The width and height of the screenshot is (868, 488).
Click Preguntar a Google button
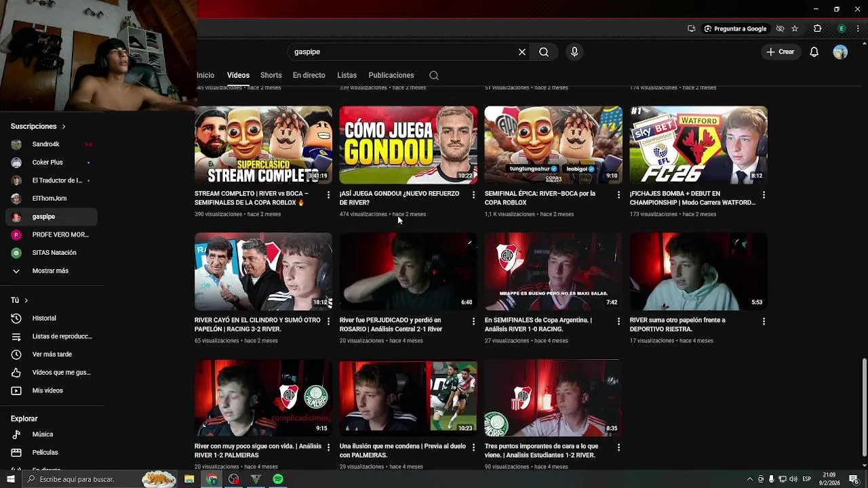pos(735,28)
